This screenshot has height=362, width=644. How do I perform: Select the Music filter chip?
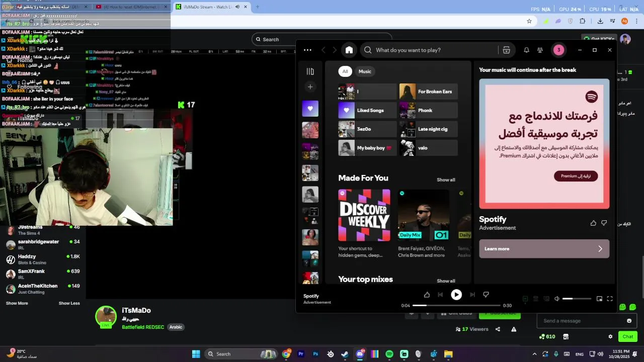point(365,71)
